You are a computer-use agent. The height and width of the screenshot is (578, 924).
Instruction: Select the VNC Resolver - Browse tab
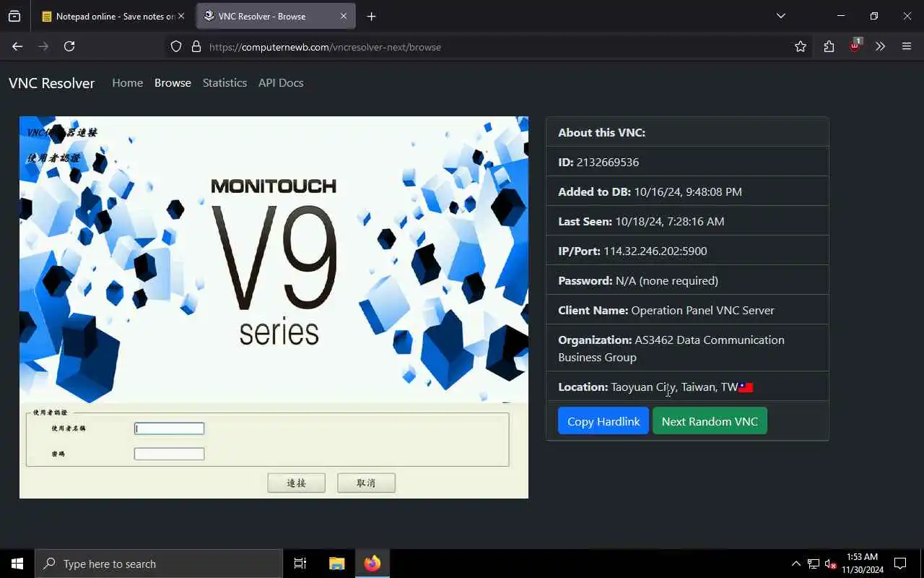(x=276, y=16)
